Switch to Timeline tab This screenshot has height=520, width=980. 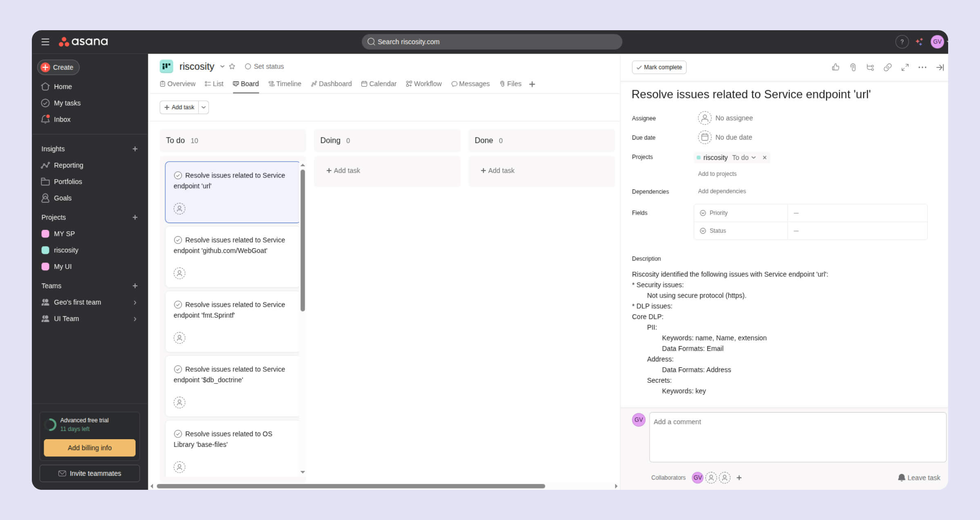coord(285,84)
